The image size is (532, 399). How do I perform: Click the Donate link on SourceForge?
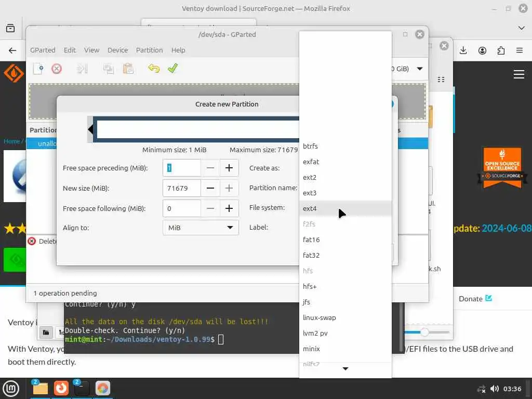click(x=475, y=299)
